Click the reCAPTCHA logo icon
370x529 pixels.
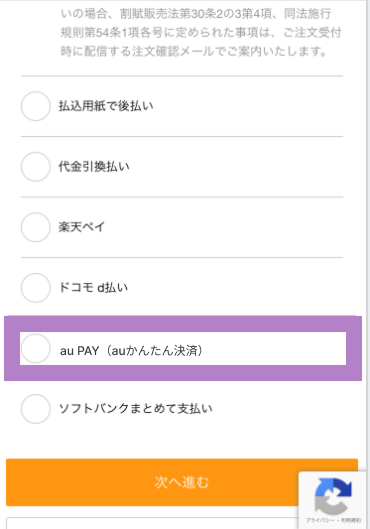[333, 495]
